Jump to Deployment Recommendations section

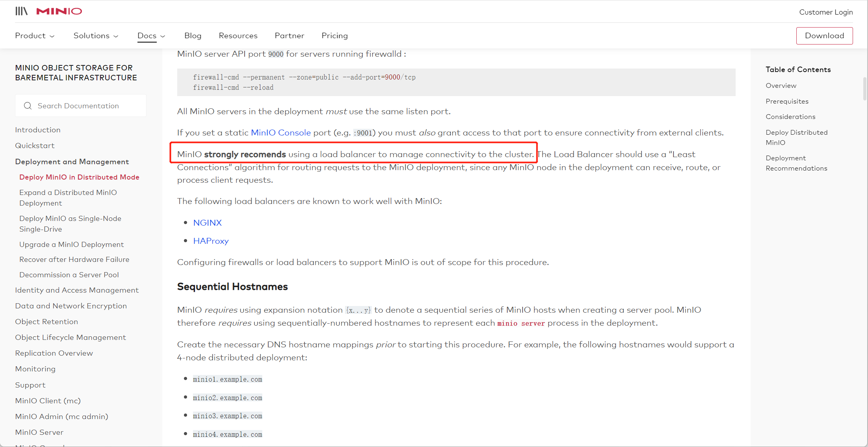[x=796, y=163]
